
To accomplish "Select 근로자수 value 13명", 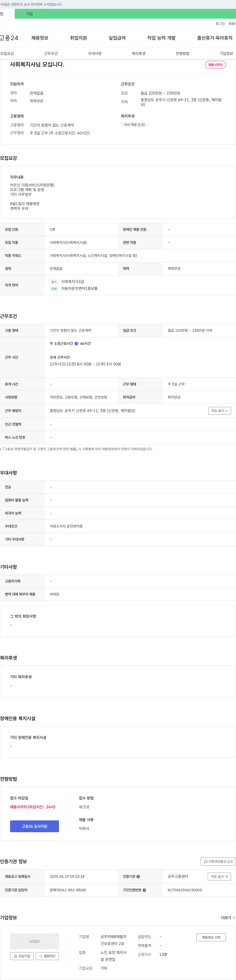I will coord(163,955).
